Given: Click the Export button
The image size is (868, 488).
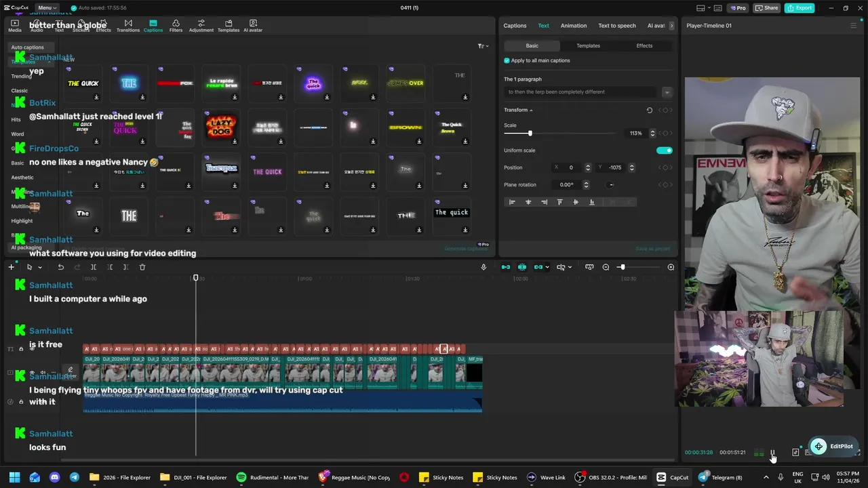Looking at the screenshot, I should tap(800, 8).
